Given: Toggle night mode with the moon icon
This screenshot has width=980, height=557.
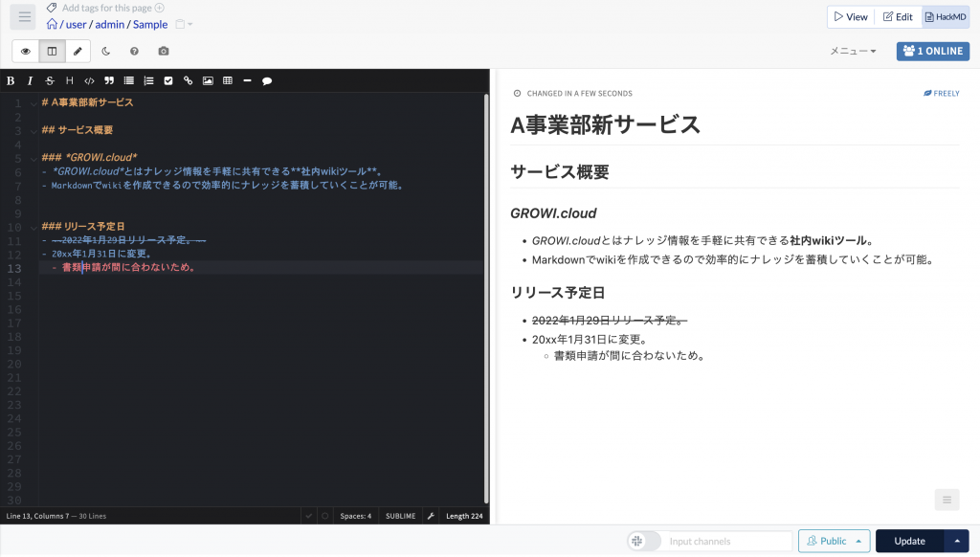Looking at the screenshot, I should (106, 51).
